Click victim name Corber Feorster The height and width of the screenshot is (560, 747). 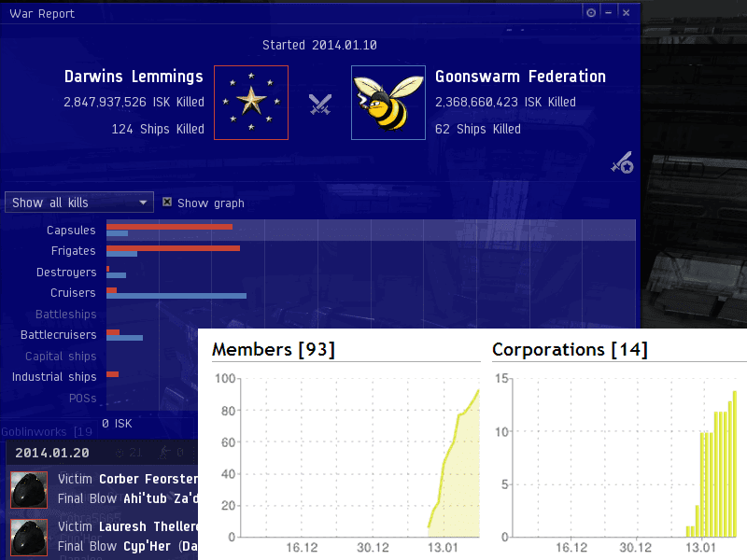point(148,479)
